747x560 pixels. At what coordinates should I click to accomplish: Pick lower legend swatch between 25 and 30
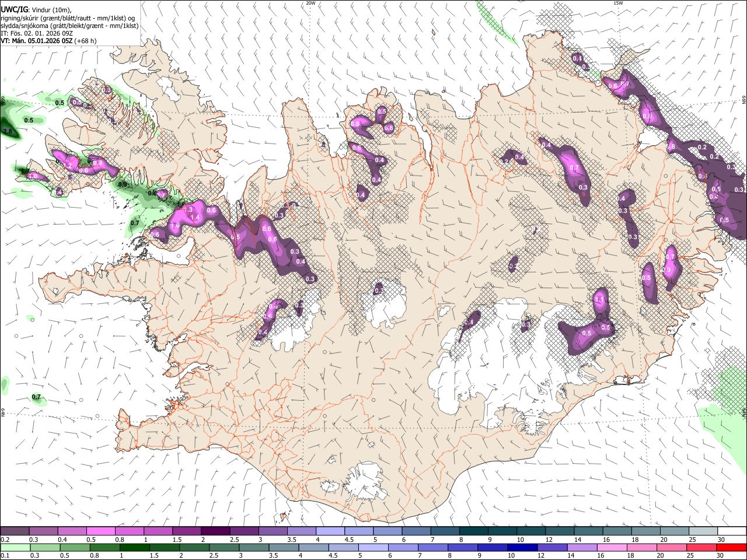coord(701,547)
